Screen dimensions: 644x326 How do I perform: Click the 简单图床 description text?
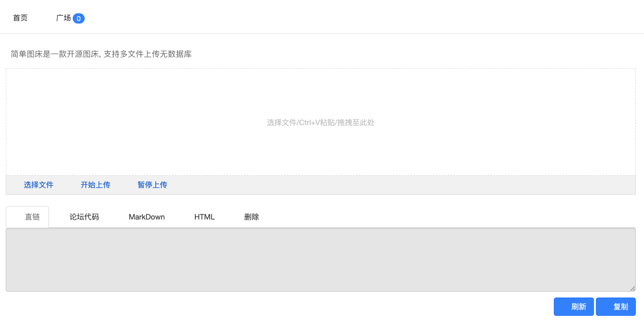(101, 54)
